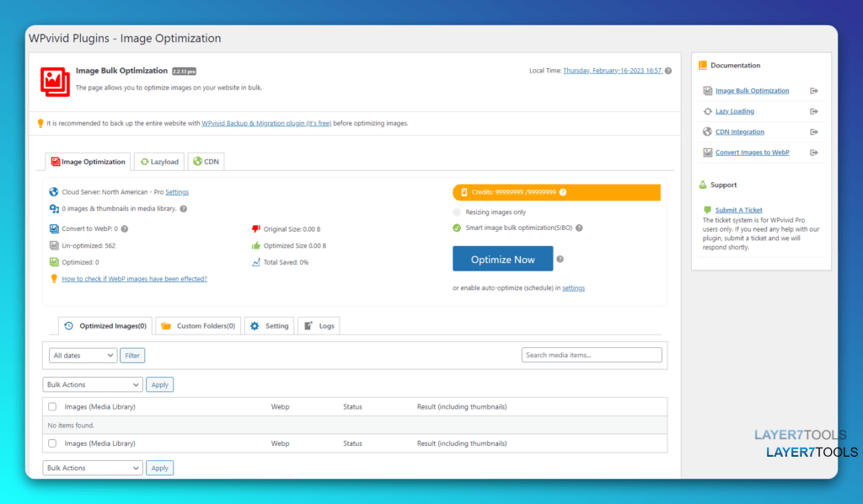Open the bottom Bulk Actions dropdown
Image resolution: width=863 pixels, height=504 pixels.
coord(93,469)
